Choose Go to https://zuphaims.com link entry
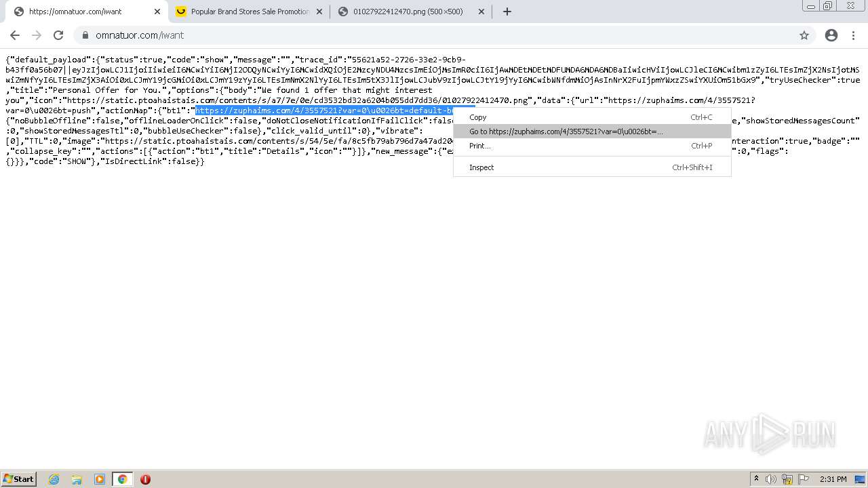This screenshot has height=488, width=868. 592,131
